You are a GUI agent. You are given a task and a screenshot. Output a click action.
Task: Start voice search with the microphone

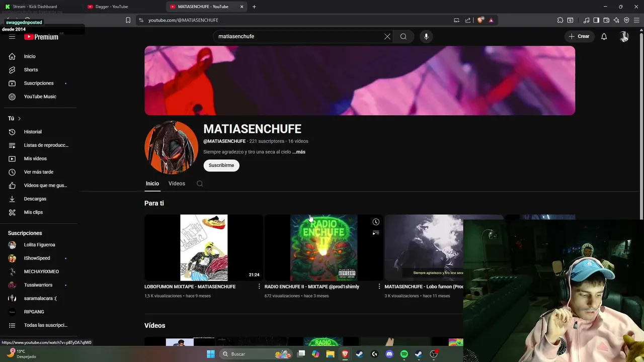pos(426,36)
